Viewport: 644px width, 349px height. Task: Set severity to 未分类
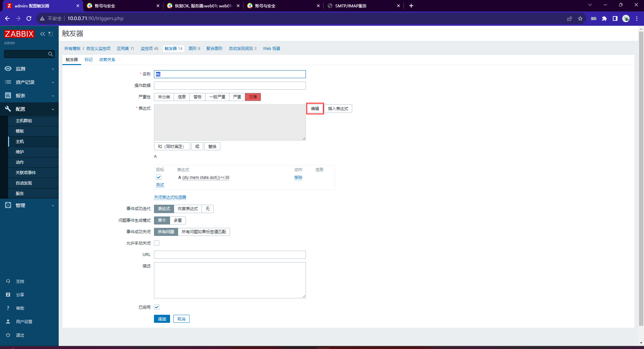[164, 97]
